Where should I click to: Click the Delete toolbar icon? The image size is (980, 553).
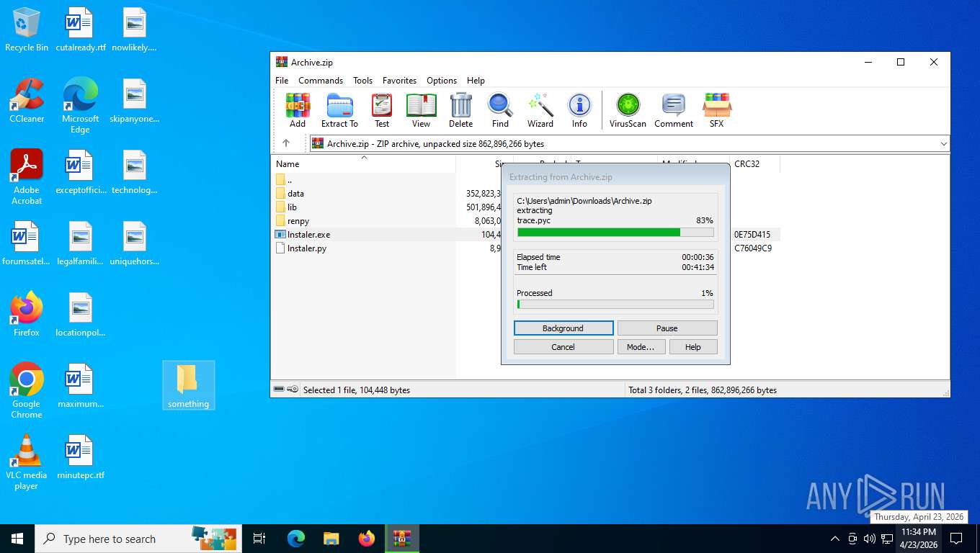(x=460, y=110)
